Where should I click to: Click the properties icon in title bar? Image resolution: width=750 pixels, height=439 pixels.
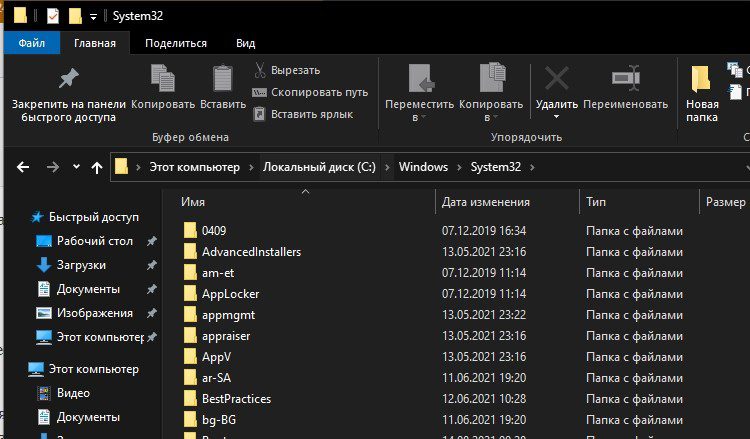[53, 16]
